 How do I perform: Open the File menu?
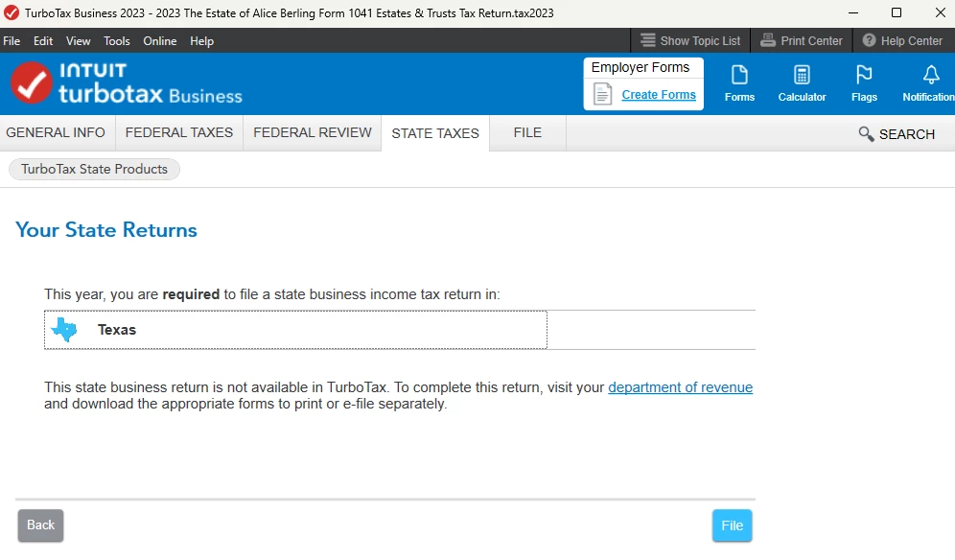[x=12, y=41]
